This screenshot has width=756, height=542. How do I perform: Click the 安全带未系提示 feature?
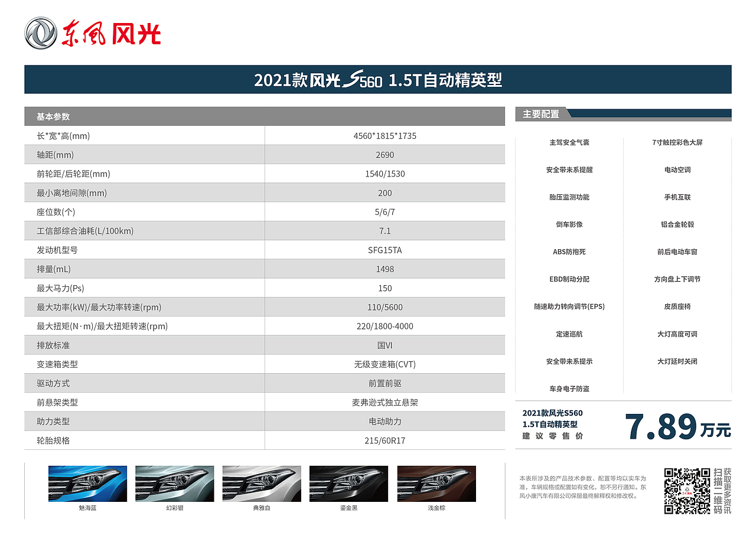569,361
